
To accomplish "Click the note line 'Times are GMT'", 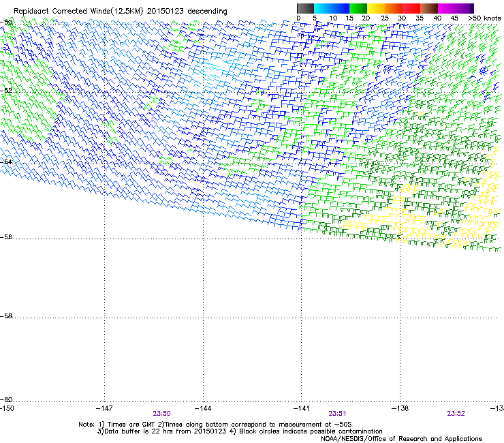I will [x=131, y=425].
